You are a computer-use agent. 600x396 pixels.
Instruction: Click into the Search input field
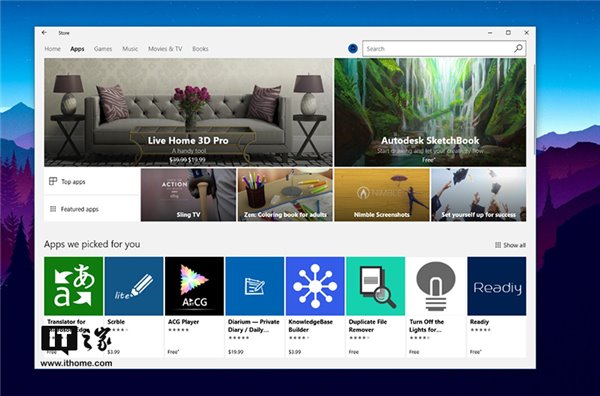[x=438, y=49]
